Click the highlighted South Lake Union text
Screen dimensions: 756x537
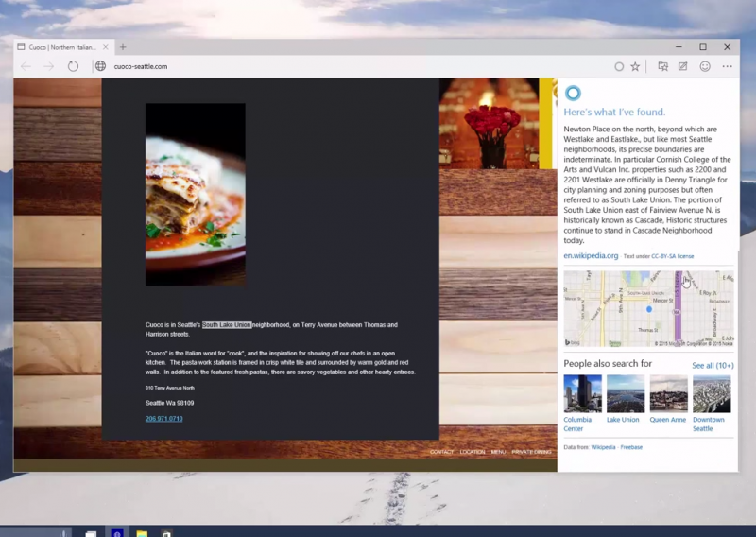pyautogui.click(x=227, y=324)
